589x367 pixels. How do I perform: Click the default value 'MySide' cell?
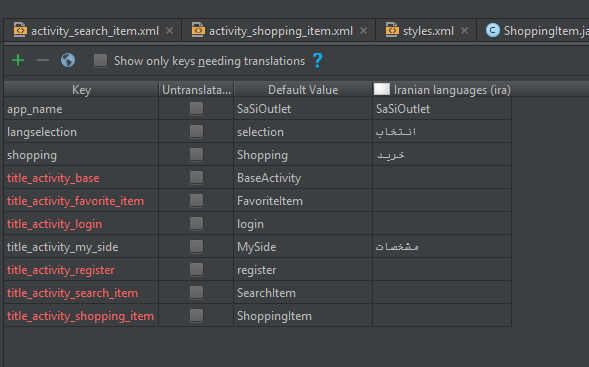click(x=303, y=247)
